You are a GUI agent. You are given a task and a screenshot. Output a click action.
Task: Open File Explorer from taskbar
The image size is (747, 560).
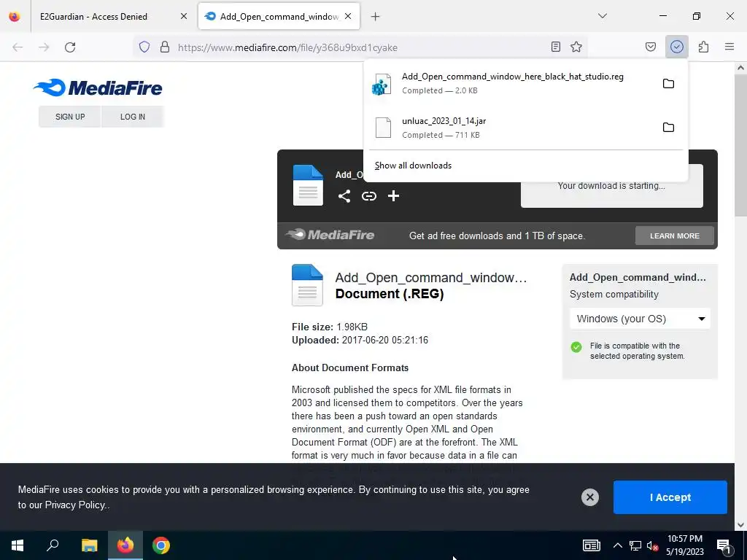[89, 545]
